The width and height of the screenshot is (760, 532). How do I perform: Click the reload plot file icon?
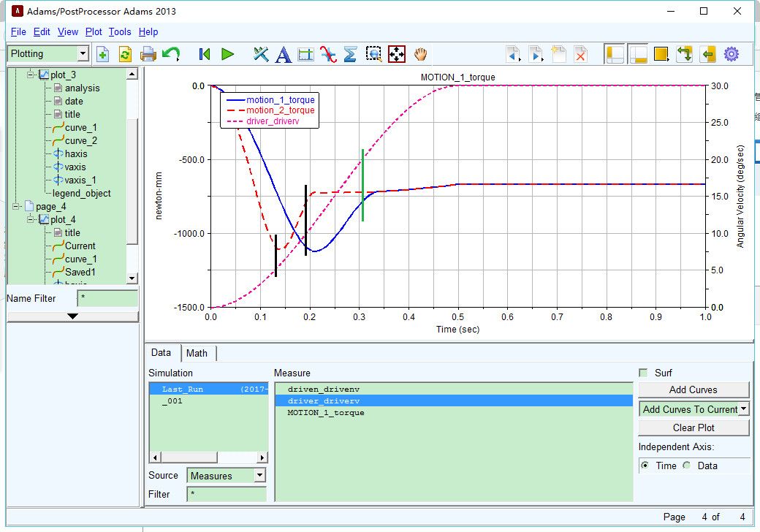point(125,54)
